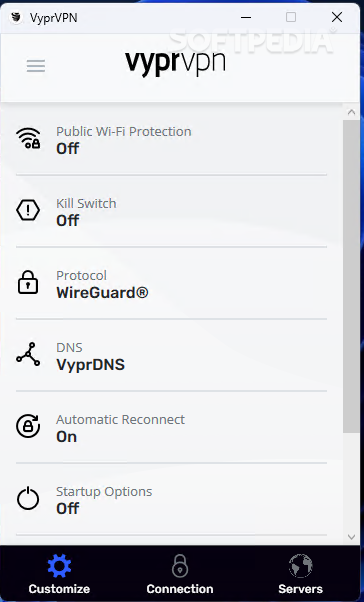
Task: Click the Public Wi-Fi Protection wifi-lock icon
Action: tap(28, 139)
